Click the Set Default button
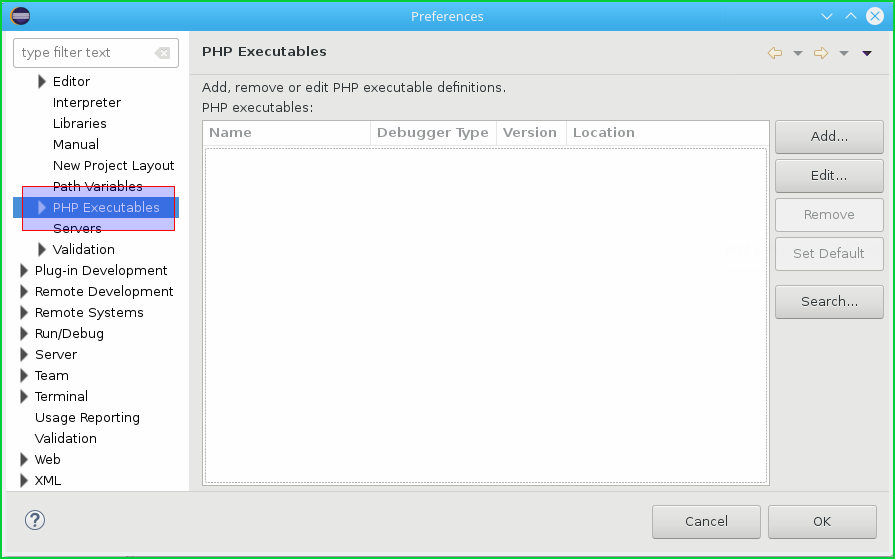The height and width of the screenshot is (559, 895). tap(829, 254)
